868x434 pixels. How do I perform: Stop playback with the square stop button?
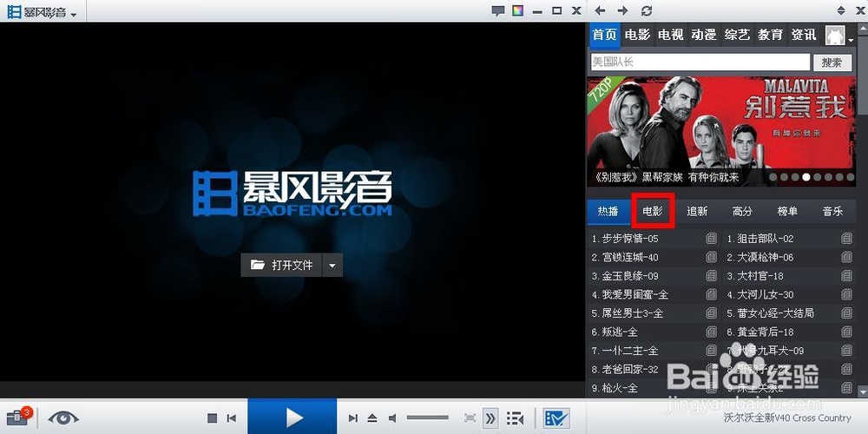click(x=212, y=418)
